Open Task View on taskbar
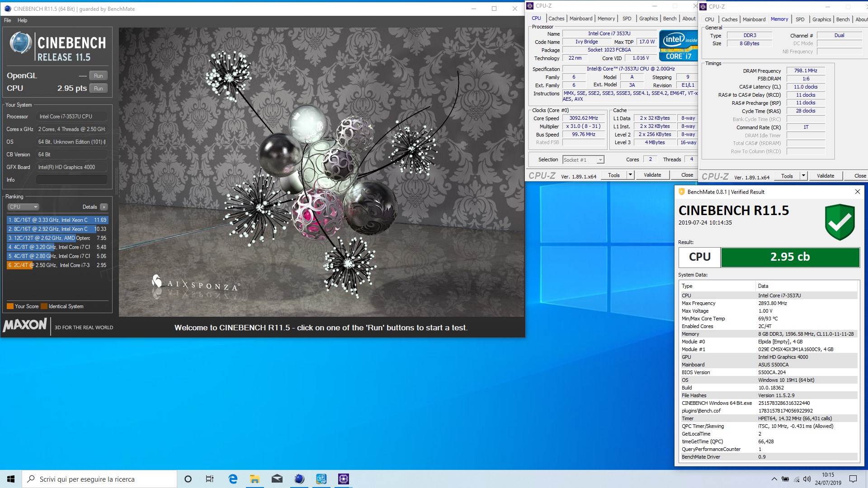Viewport: 868px width, 488px height. pos(210,479)
